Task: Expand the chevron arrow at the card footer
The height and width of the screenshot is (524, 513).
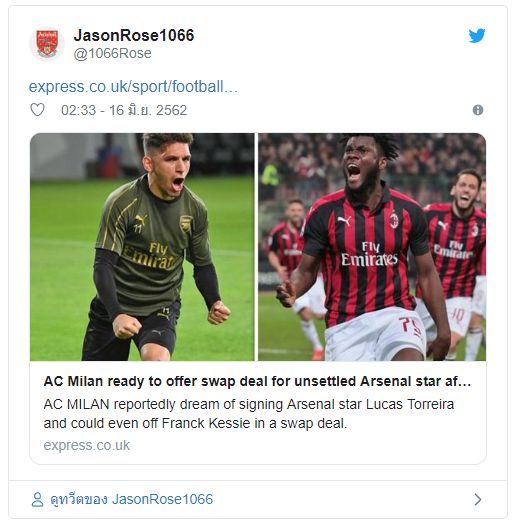Action: click(x=478, y=500)
